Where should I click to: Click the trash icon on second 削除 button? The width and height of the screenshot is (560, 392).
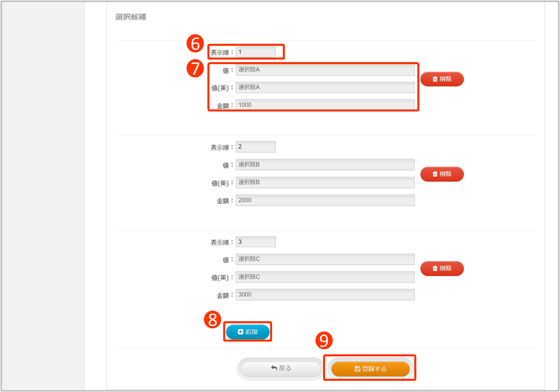pyautogui.click(x=435, y=174)
